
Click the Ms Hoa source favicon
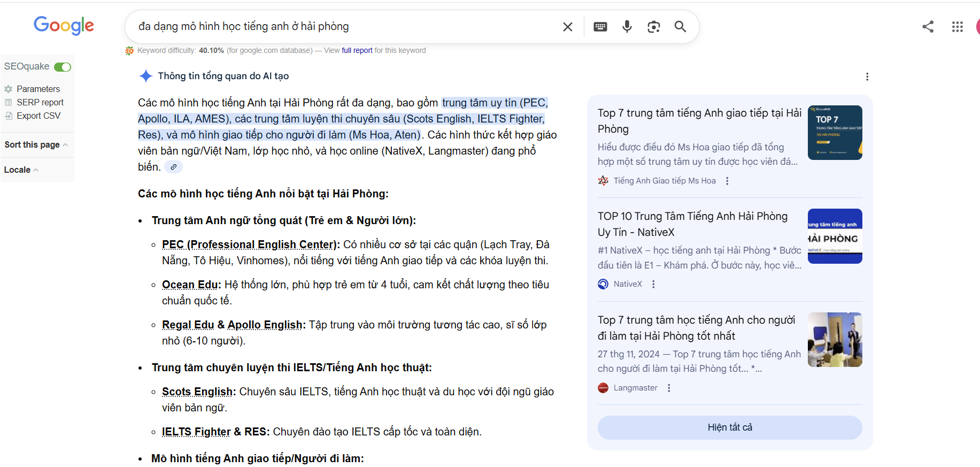click(603, 181)
